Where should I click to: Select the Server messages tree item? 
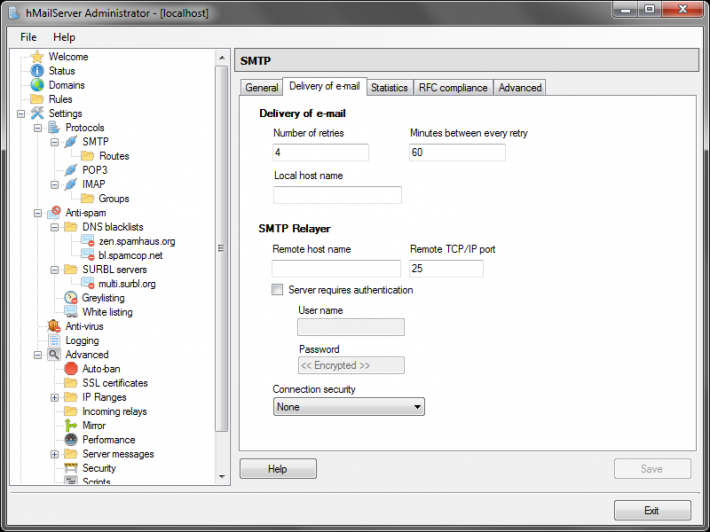[118, 454]
